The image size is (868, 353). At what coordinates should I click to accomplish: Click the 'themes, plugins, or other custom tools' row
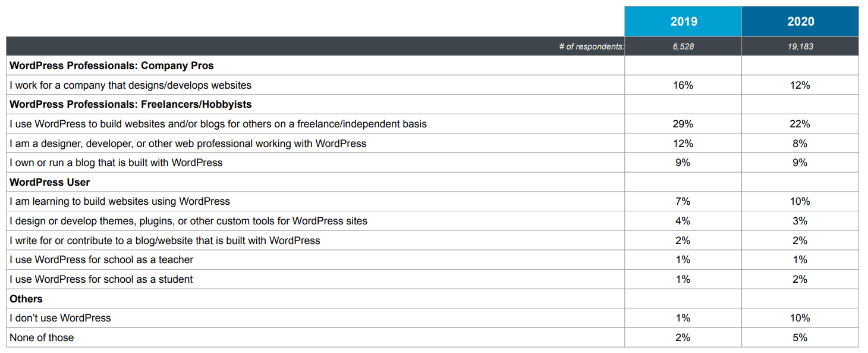click(188, 221)
